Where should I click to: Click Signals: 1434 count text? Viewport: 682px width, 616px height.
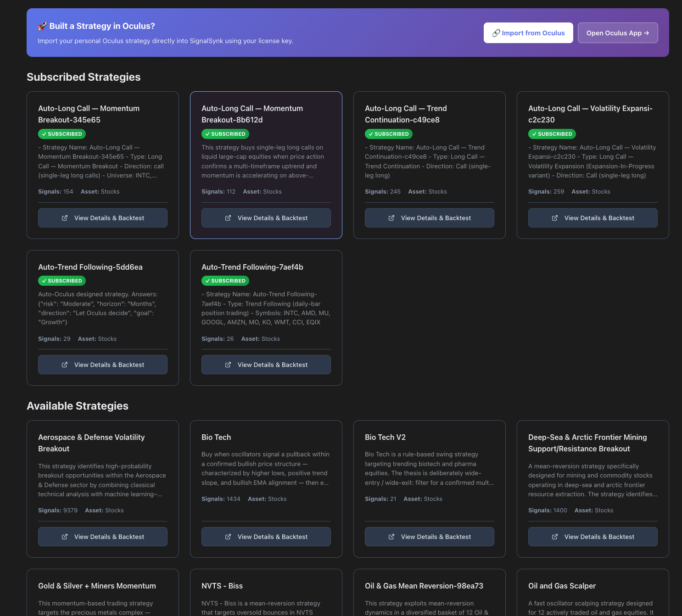tap(221, 499)
